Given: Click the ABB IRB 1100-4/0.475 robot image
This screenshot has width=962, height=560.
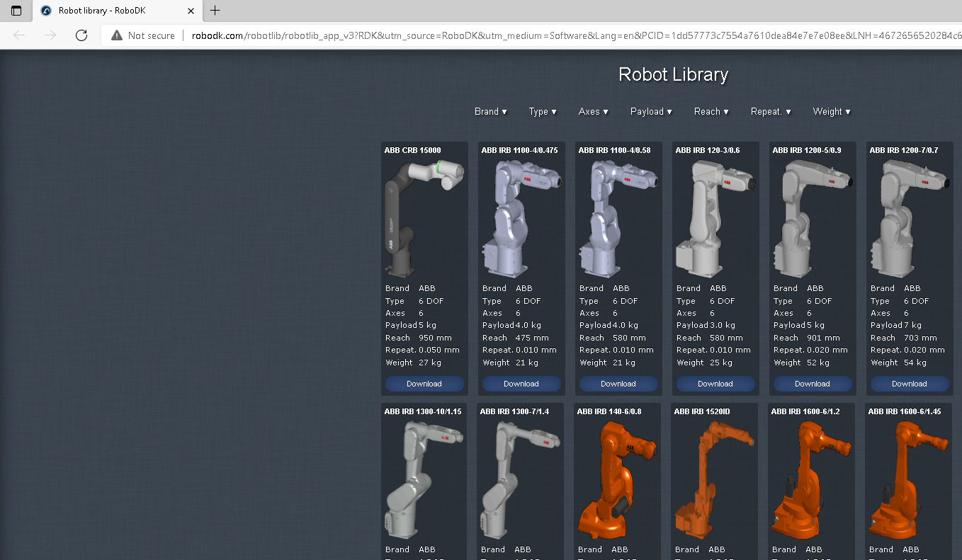Looking at the screenshot, I should coord(521,218).
